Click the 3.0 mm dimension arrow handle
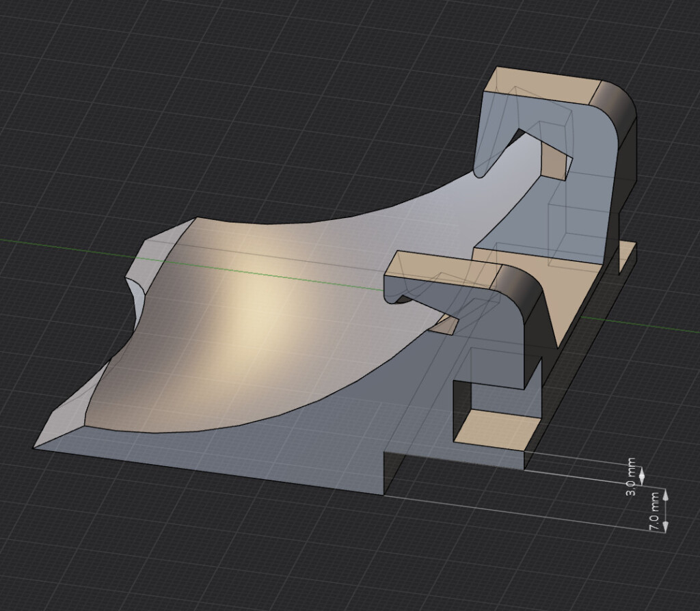This screenshot has height=611, width=700. click(642, 476)
